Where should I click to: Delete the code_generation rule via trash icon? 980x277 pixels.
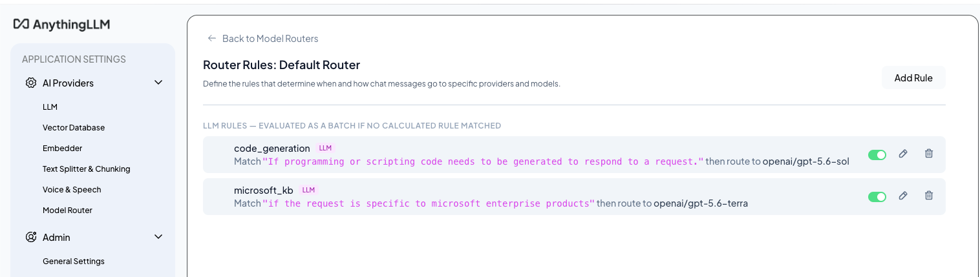point(929,154)
